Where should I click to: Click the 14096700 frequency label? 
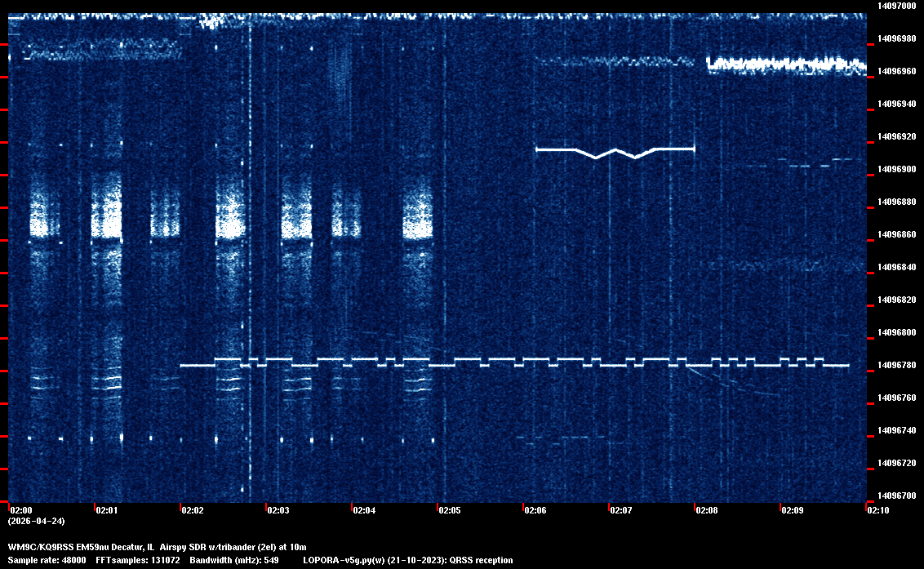coord(896,496)
